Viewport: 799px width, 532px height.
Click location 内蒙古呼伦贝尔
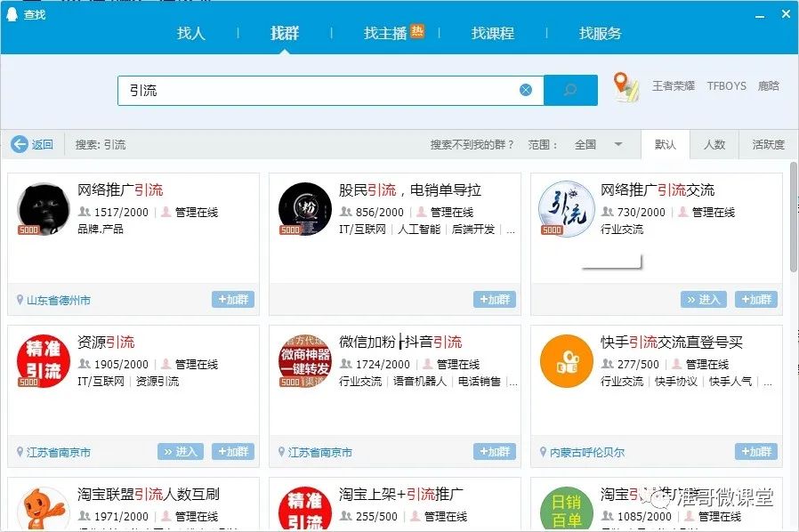point(586,452)
